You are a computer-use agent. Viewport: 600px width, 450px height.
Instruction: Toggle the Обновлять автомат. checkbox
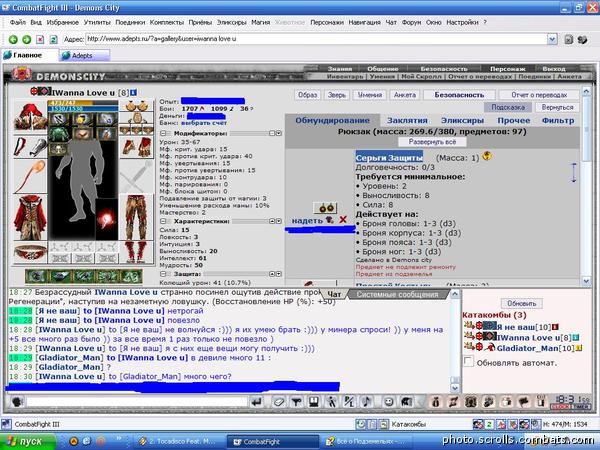coord(468,361)
